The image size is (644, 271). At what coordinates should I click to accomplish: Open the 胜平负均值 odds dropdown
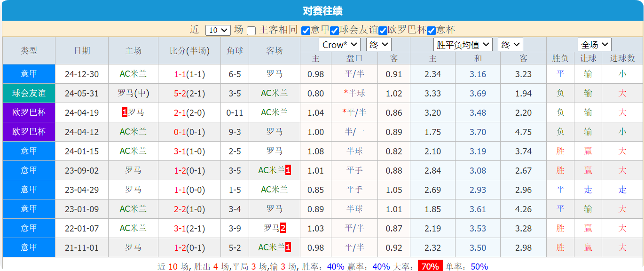(x=462, y=45)
